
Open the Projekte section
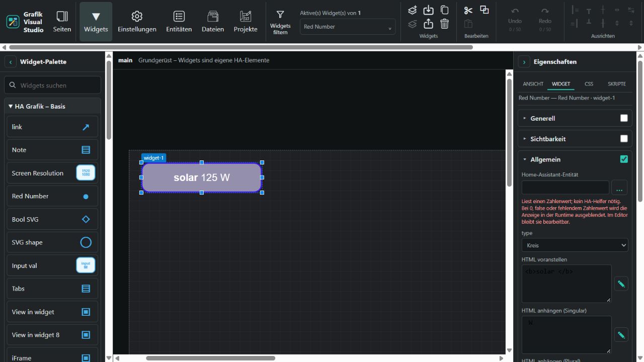coord(246,22)
